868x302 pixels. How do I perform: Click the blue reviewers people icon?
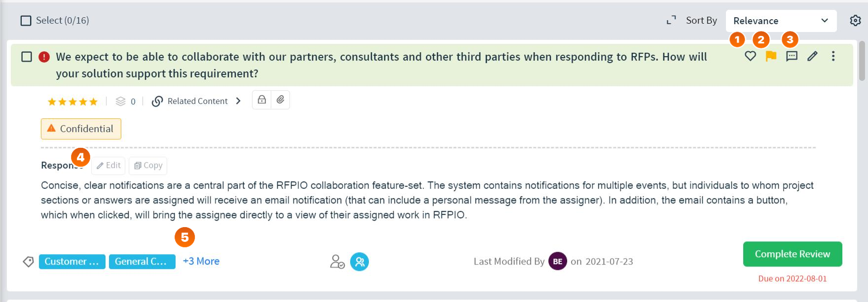pos(360,262)
